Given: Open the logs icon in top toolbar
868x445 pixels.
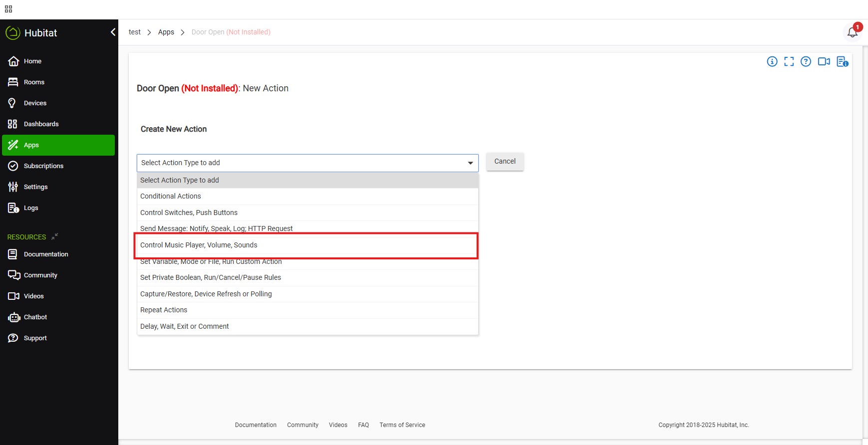Looking at the screenshot, I should point(842,61).
